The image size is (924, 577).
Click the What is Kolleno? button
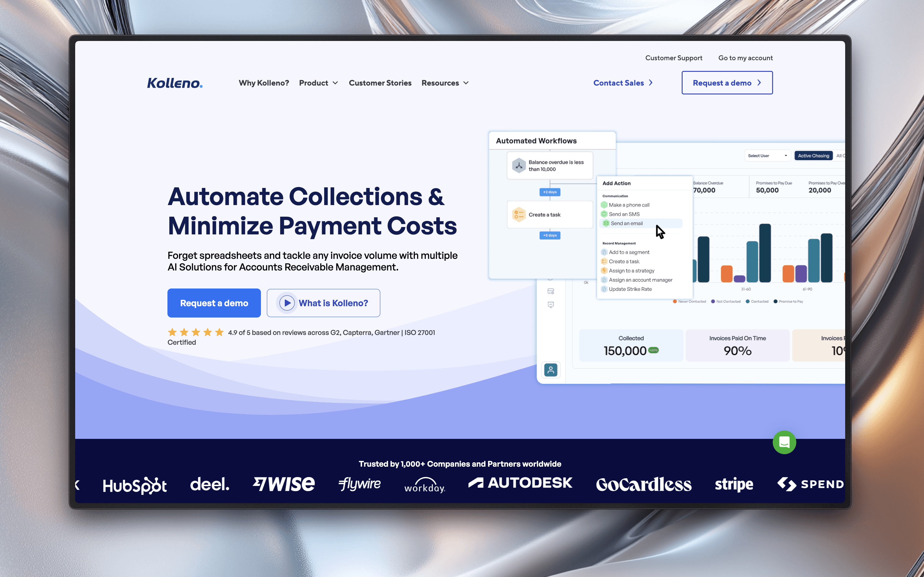click(323, 303)
